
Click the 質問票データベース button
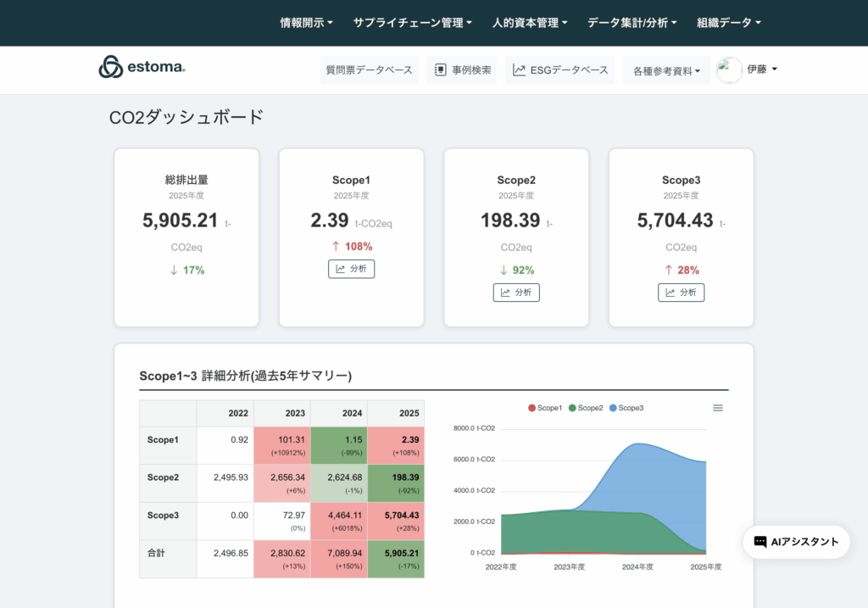pos(369,70)
